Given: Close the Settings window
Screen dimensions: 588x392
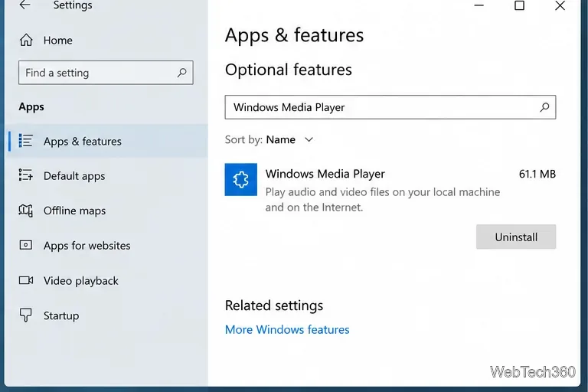Looking at the screenshot, I should [x=560, y=5].
